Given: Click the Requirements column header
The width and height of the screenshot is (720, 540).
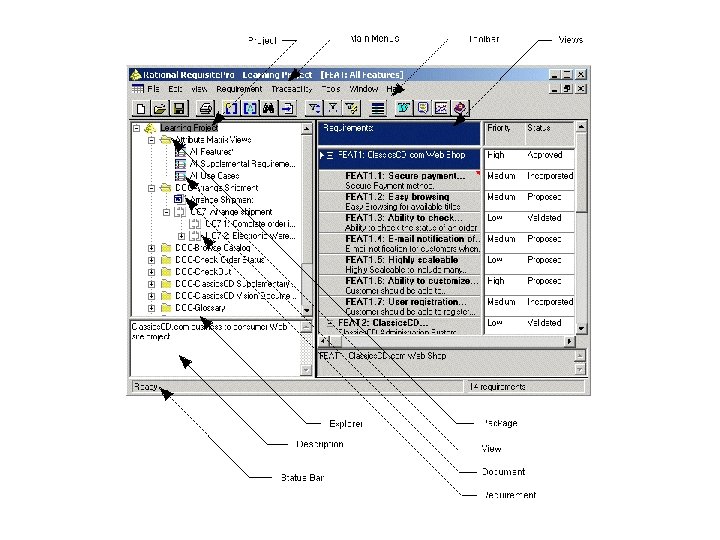Looking at the screenshot, I should coord(399,134).
